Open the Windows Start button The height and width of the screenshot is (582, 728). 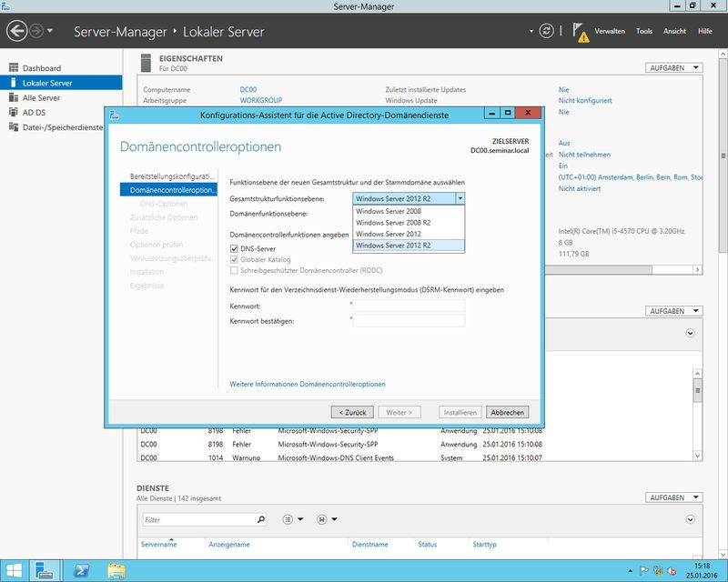[14, 570]
